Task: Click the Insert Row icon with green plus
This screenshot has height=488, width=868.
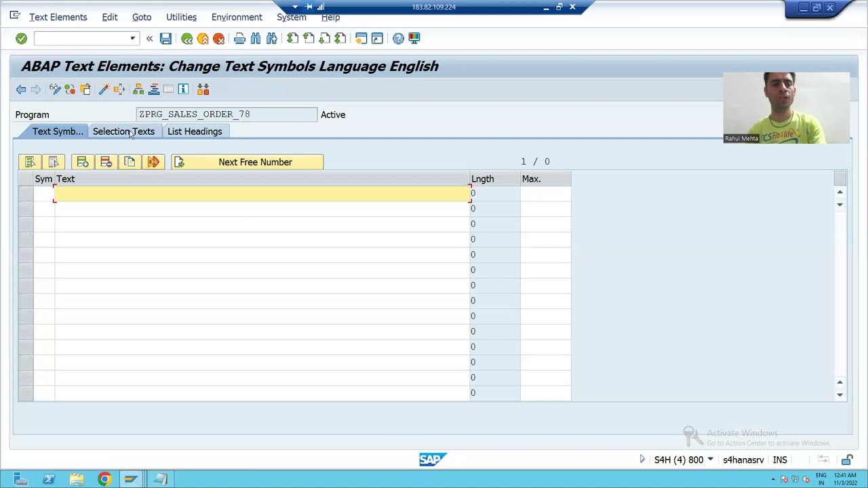Action: pyautogui.click(x=82, y=162)
